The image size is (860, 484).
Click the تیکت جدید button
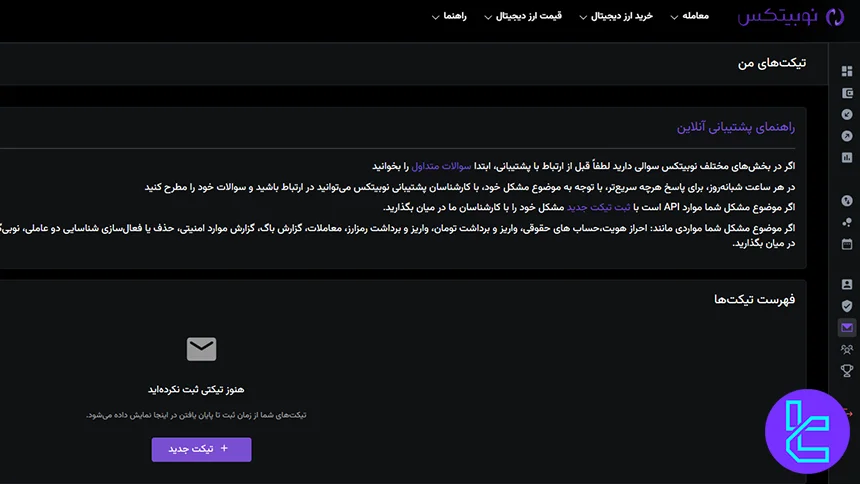pos(201,449)
